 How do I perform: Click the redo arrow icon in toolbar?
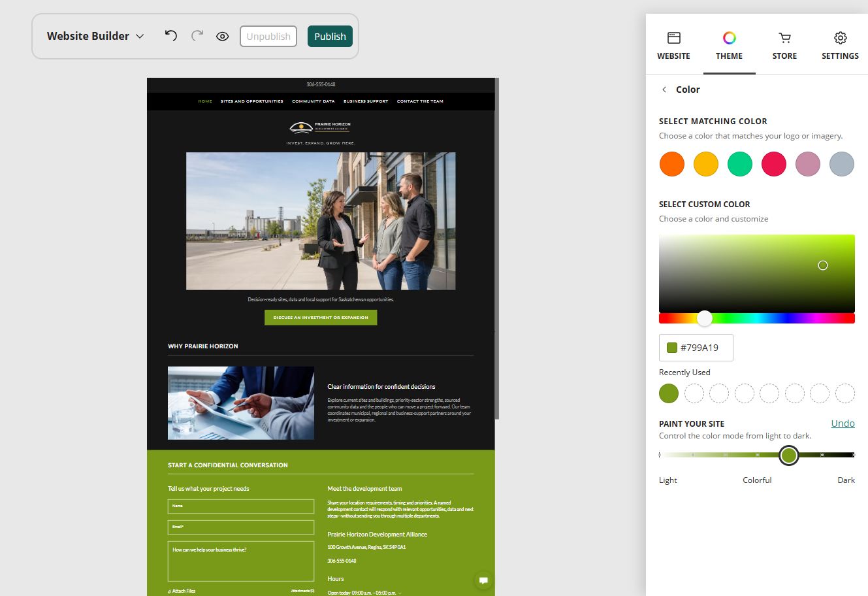[197, 36]
